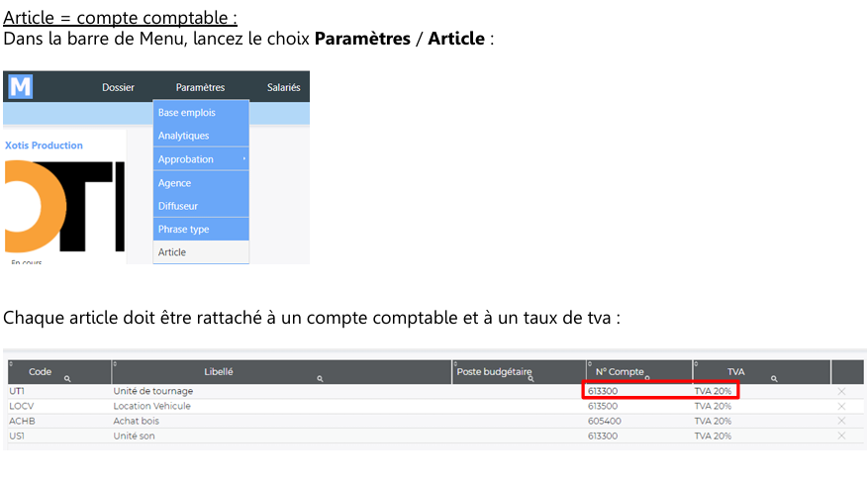
Task: Expand the Approbation submenu arrow
Action: click(x=243, y=159)
